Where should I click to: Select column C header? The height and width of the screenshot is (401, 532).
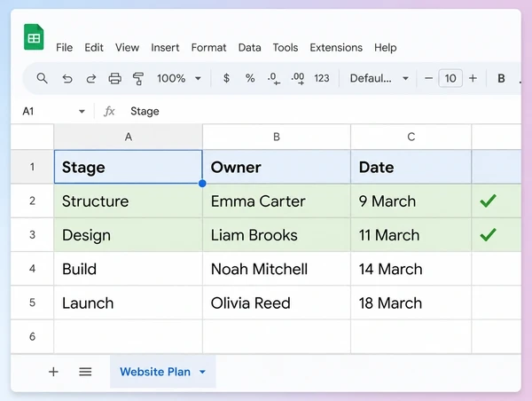[x=411, y=137]
